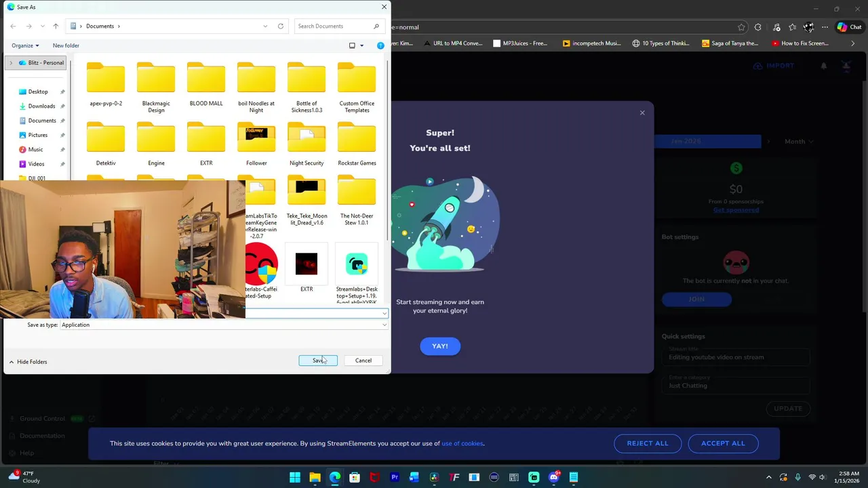868x488 pixels.
Task: Expand address bar path history dropdown
Action: click(x=265, y=26)
